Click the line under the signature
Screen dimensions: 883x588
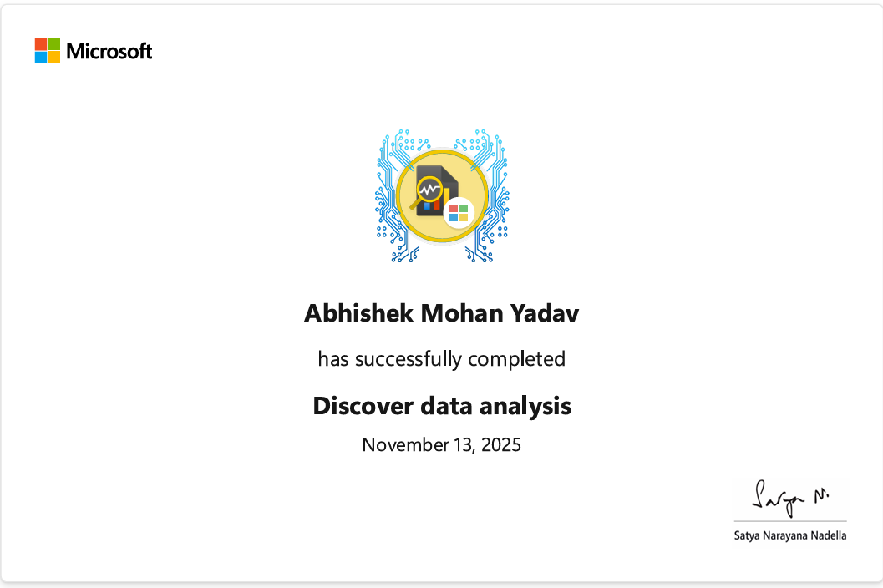[x=789, y=522]
